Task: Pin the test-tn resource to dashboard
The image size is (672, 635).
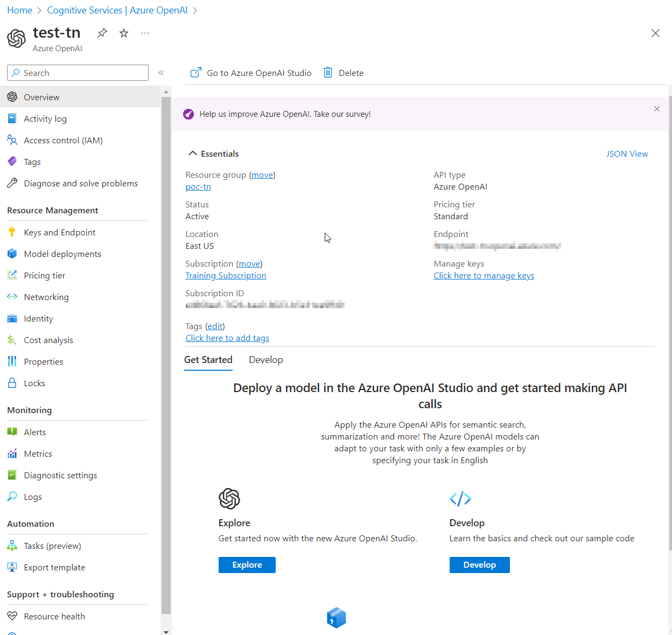Action: pyautogui.click(x=102, y=33)
